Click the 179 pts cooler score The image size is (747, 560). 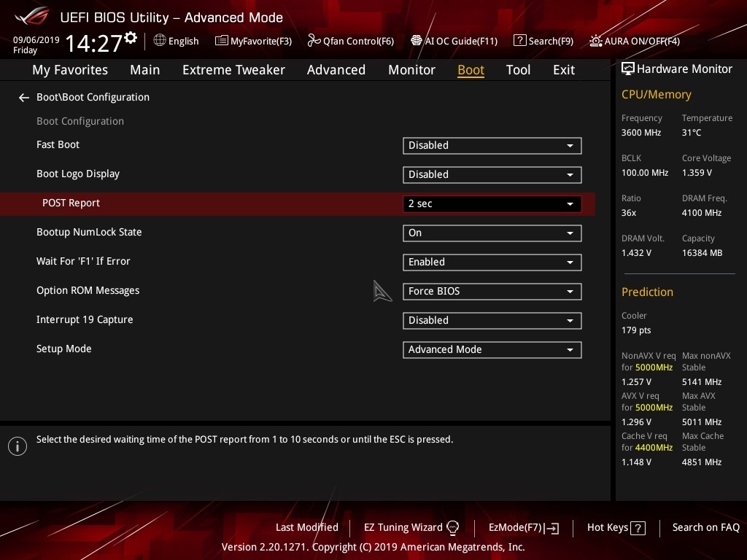[636, 330]
